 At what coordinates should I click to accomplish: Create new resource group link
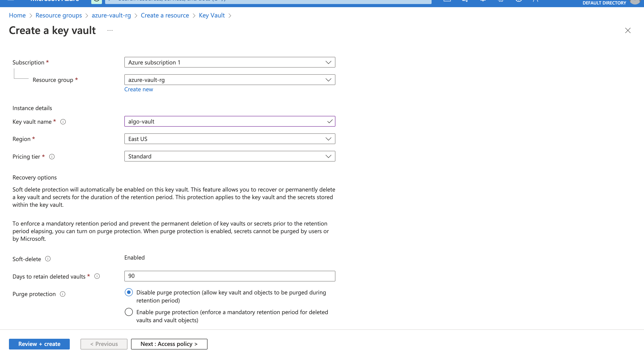pyautogui.click(x=138, y=89)
